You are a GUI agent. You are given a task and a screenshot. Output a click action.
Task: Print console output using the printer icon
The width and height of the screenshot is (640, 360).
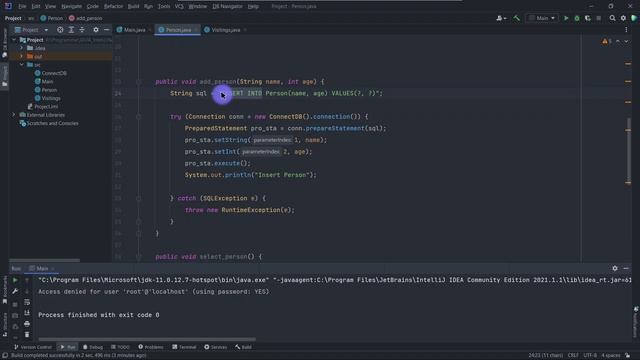pos(27,324)
